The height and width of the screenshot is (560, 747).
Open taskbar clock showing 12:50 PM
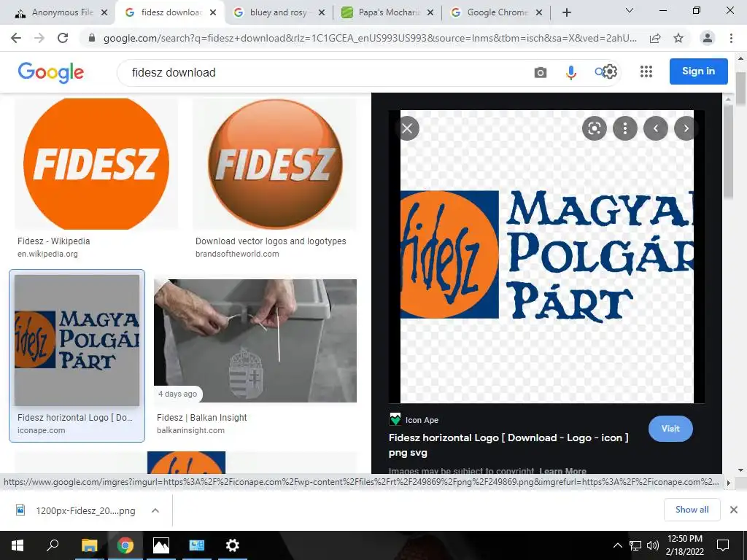(x=685, y=545)
